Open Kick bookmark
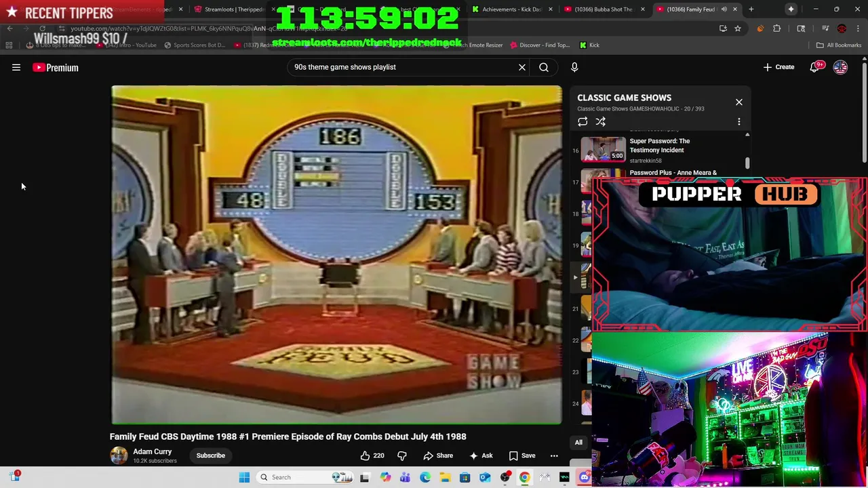 click(x=589, y=45)
